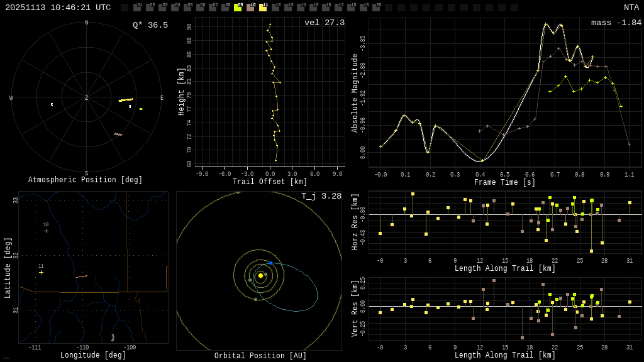
Task: Click the tan camera 10 indicator box
Action: click(250, 8)
